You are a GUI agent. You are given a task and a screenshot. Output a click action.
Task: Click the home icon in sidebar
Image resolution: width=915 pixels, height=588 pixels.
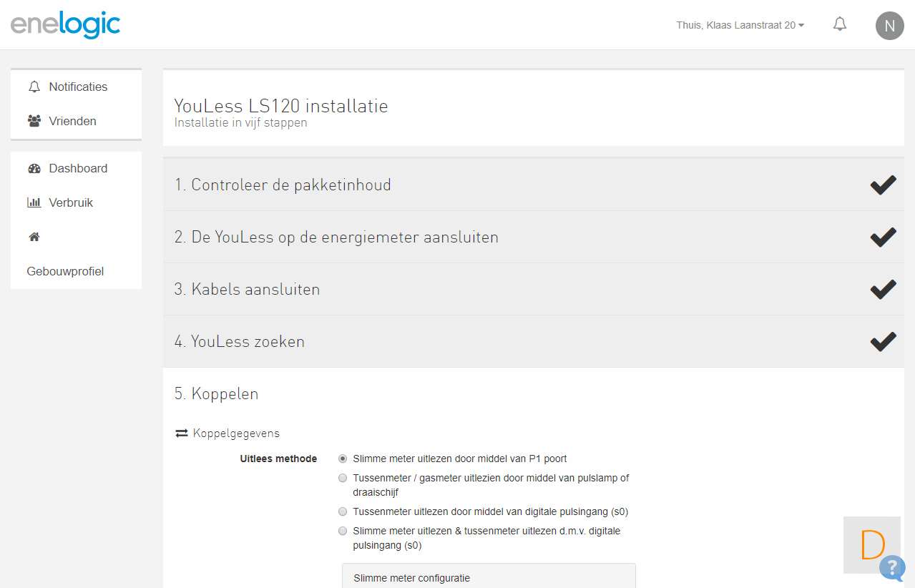coord(34,237)
